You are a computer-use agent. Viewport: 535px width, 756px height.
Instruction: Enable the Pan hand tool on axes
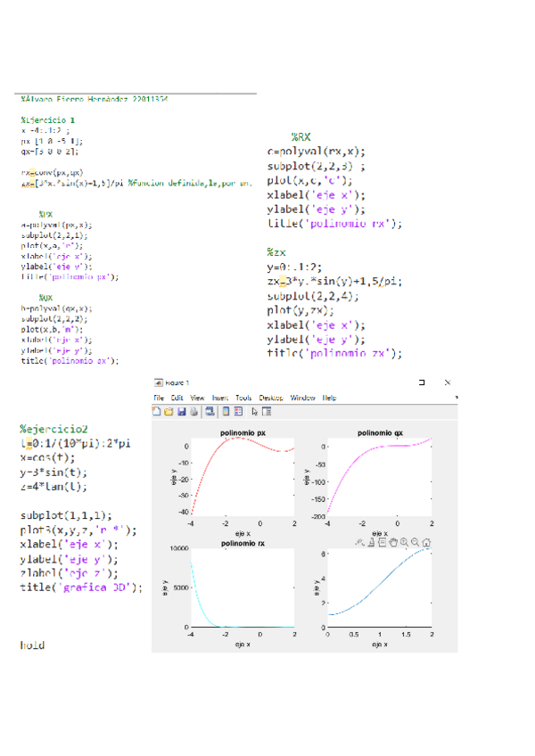click(x=393, y=541)
